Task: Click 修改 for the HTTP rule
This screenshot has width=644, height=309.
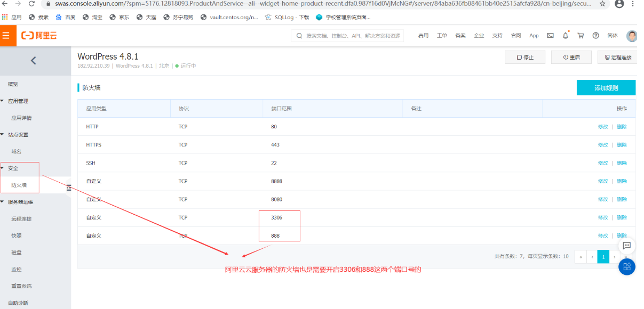Action: coord(603,127)
